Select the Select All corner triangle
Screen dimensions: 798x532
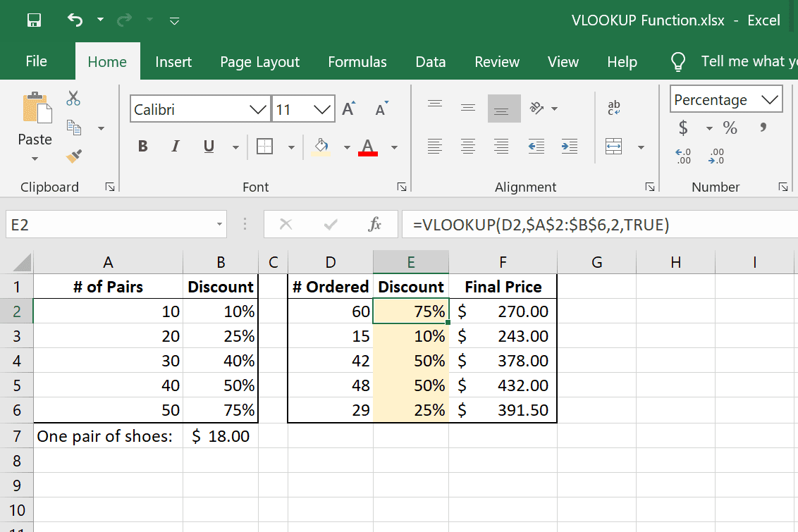pos(22,262)
